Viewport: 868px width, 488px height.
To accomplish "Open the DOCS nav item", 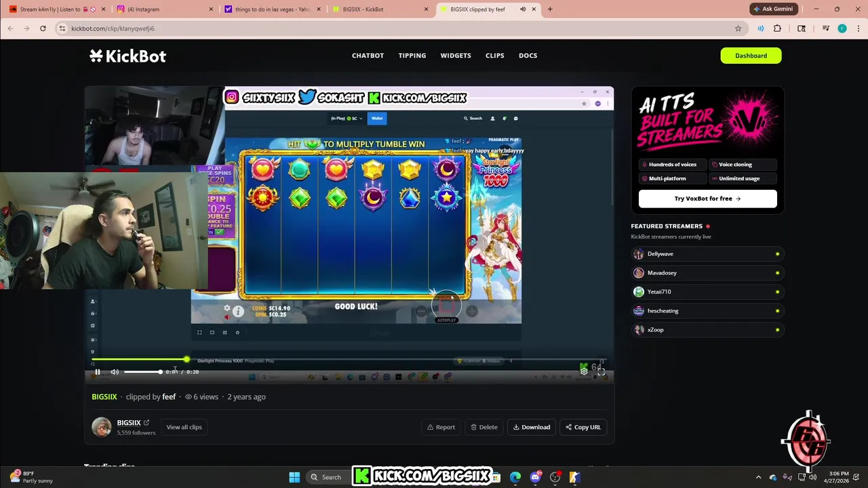I will click(528, 56).
